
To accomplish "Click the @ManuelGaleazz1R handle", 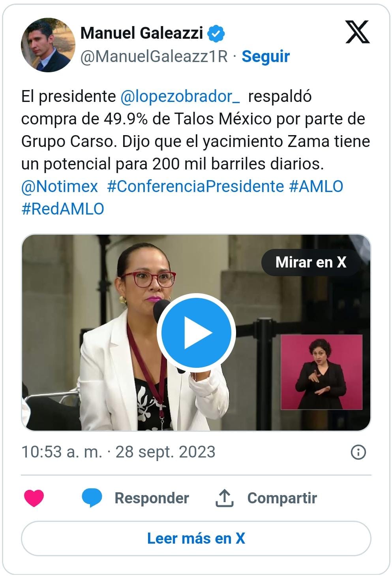I will click(x=154, y=56).
